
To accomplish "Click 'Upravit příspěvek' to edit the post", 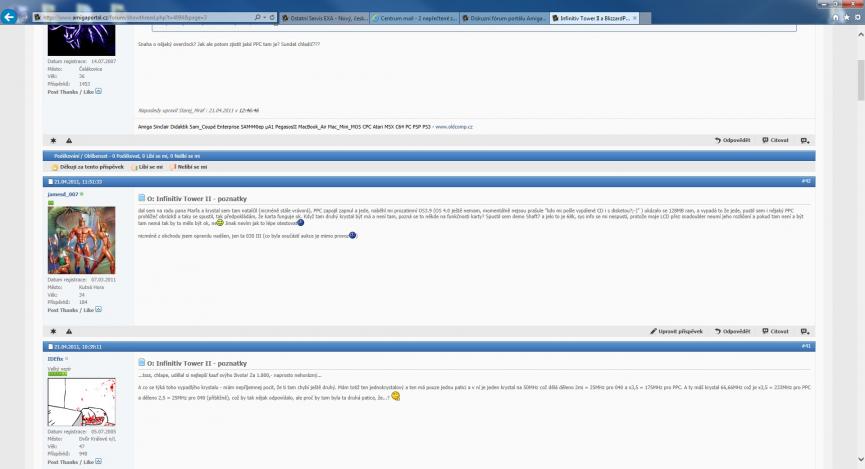I will click(x=680, y=330).
